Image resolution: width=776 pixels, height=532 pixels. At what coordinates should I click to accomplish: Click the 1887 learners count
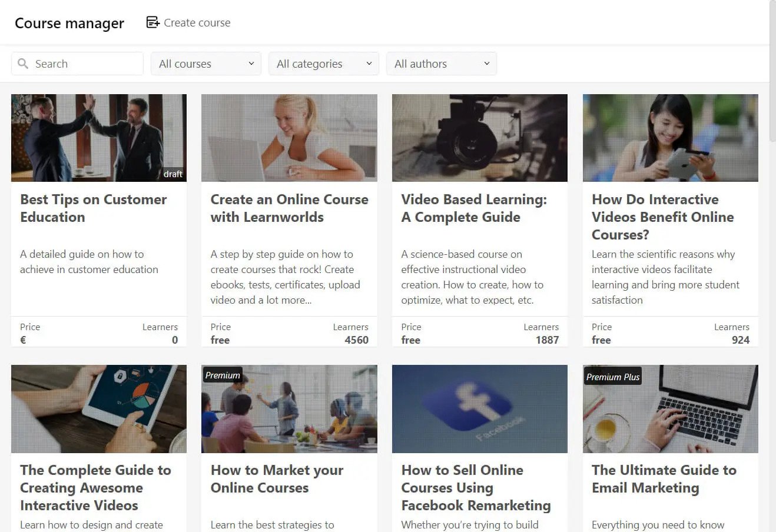(x=547, y=340)
